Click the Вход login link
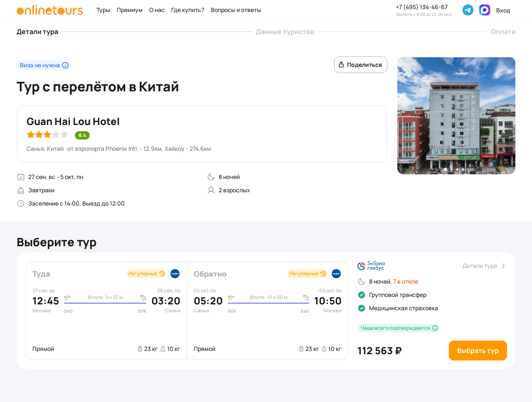Viewport: 532px width, 402px height. point(503,10)
